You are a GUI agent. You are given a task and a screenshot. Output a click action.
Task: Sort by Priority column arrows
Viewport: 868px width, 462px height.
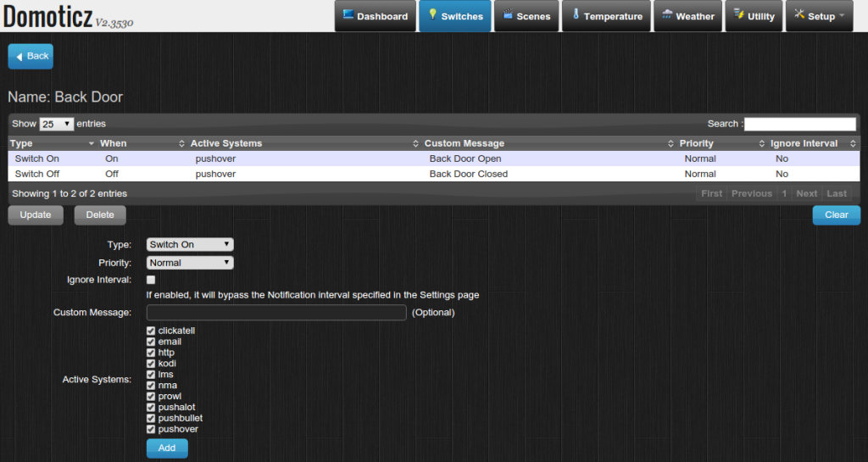762,144
